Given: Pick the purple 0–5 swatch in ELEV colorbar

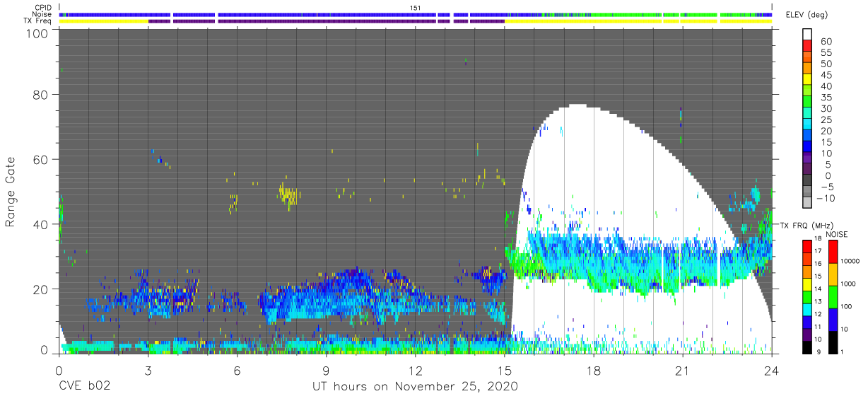Looking at the screenshot, I should tap(809, 170).
